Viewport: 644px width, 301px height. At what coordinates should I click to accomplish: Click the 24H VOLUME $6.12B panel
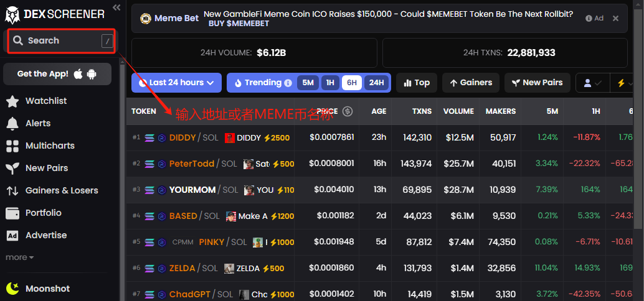(254, 53)
